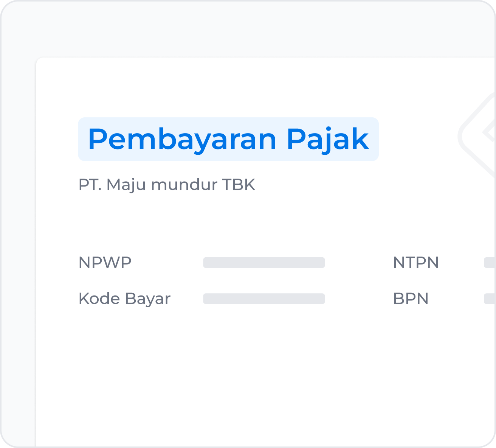Image resolution: width=496 pixels, height=448 pixels.
Task: Select the Kode Bayar value placeholder bar
Action: point(264,299)
